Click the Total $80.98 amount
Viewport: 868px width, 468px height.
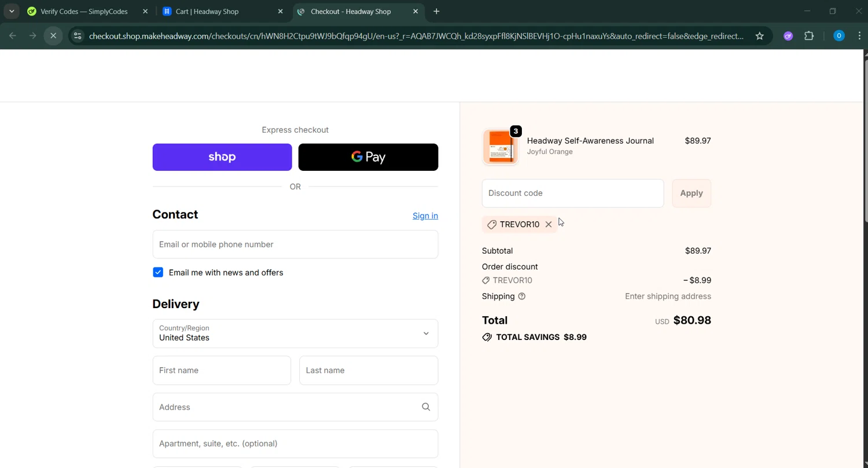point(692,320)
